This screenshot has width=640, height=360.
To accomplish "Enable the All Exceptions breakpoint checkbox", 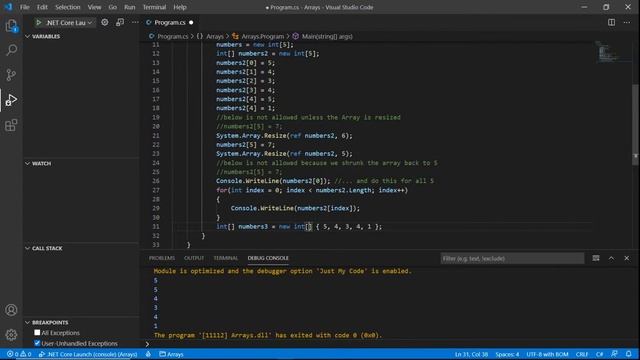I will [x=37, y=333].
